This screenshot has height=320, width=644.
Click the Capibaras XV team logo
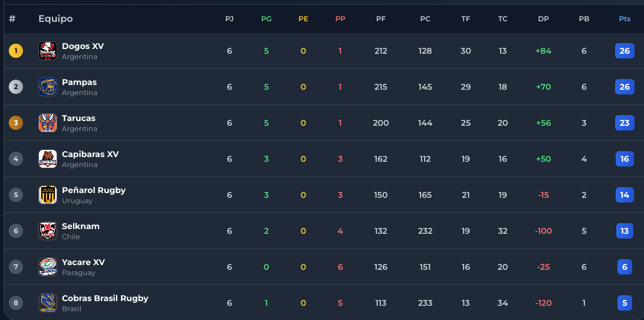48,159
